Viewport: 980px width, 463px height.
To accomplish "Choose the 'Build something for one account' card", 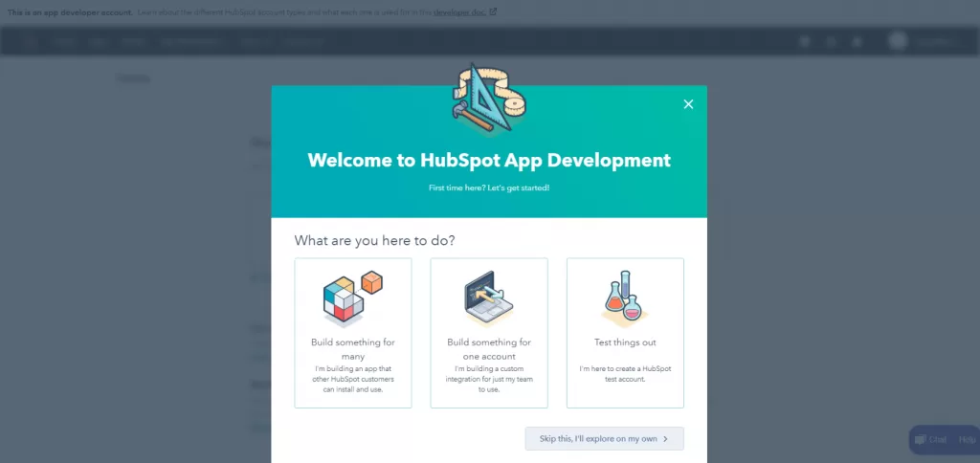I will (489, 333).
